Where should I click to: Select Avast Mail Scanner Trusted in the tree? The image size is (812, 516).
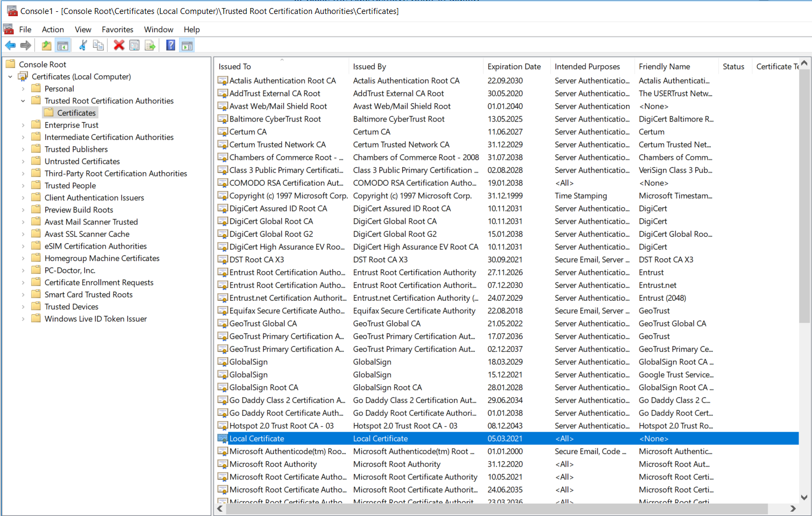coord(91,222)
